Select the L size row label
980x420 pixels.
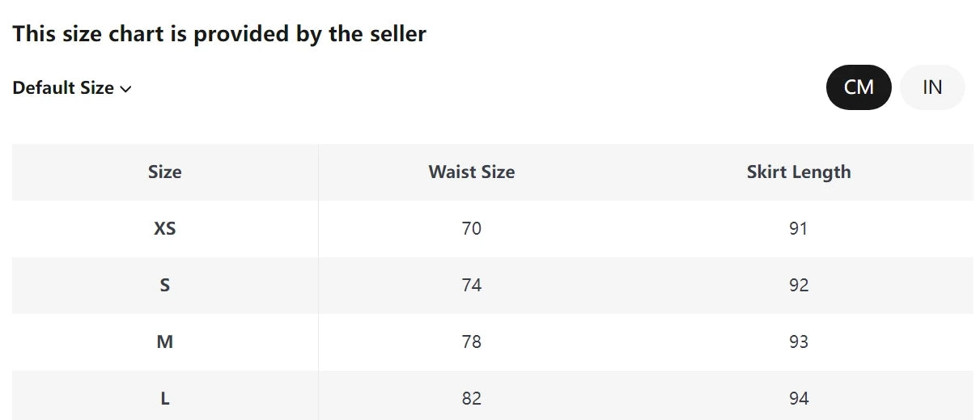click(165, 399)
